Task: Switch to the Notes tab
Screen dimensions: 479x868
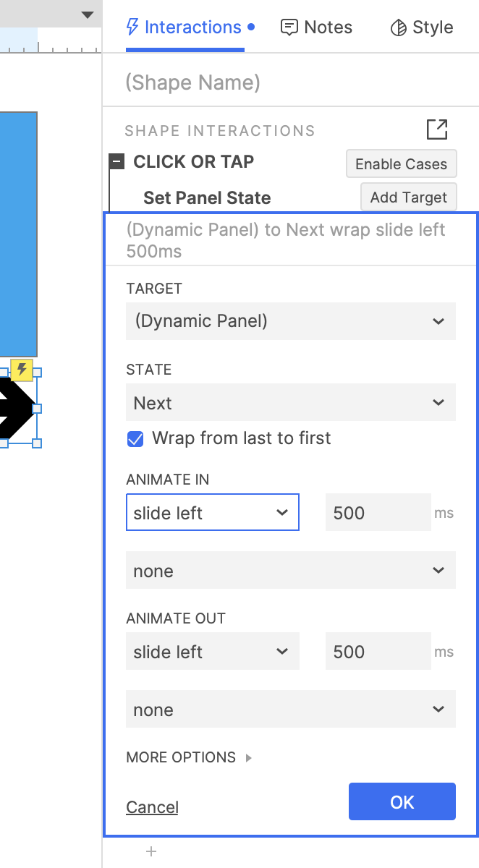Action: [317, 27]
